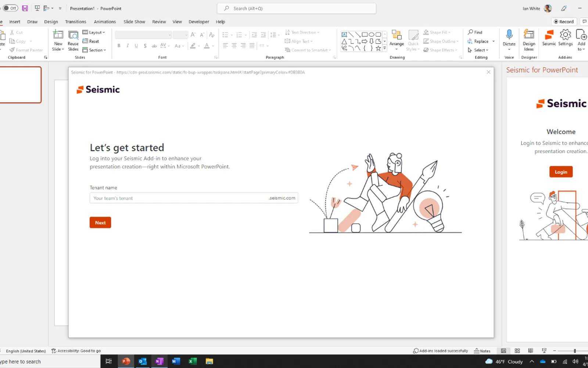
Task: Open the Slide Show tab
Action: (x=134, y=22)
